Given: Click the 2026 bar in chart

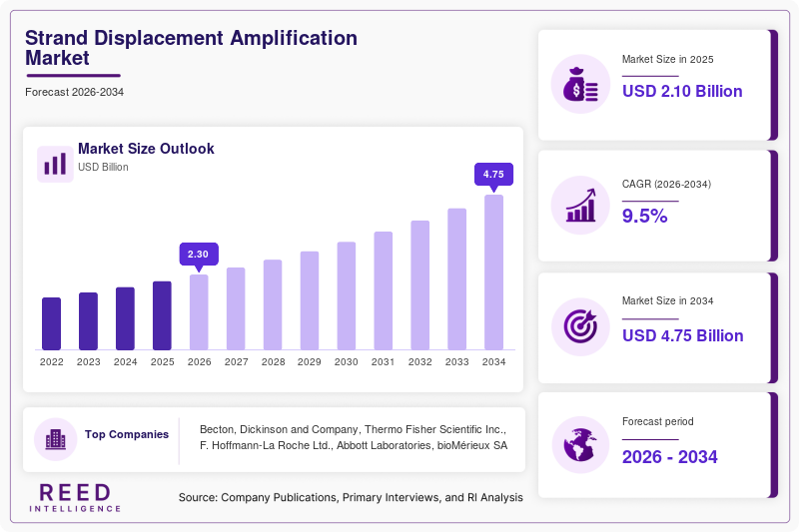Looking at the screenshot, I should click(x=199, y=312).
